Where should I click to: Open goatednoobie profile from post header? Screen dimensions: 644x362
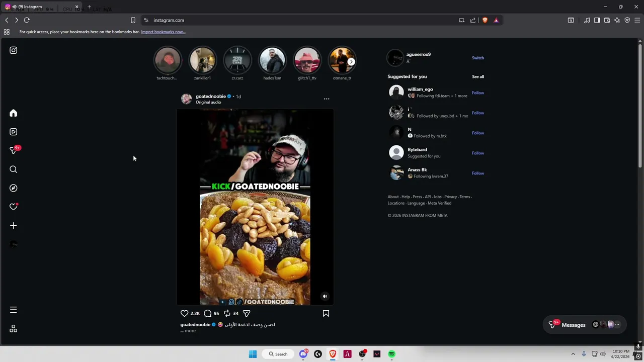(x=211, y=96)
